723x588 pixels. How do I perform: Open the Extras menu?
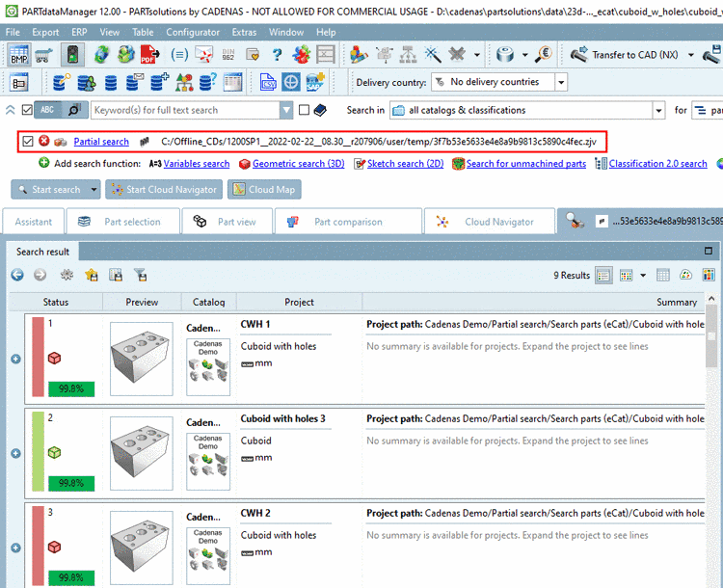point(244,32)
